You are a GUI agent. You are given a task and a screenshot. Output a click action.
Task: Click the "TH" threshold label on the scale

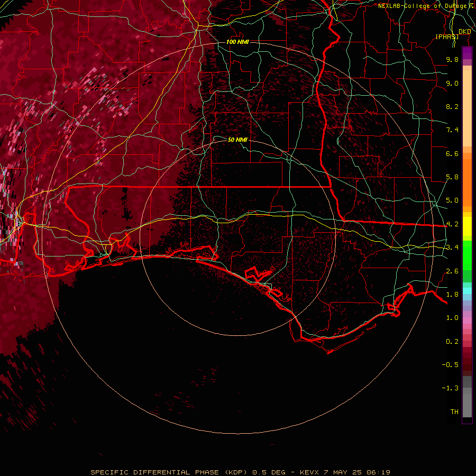[x=454, y=412]
